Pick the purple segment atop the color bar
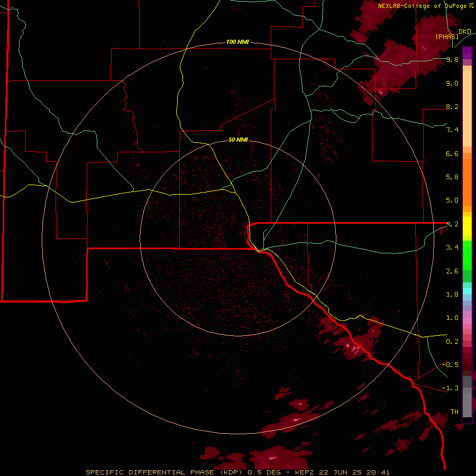 (x=467, y=53)
